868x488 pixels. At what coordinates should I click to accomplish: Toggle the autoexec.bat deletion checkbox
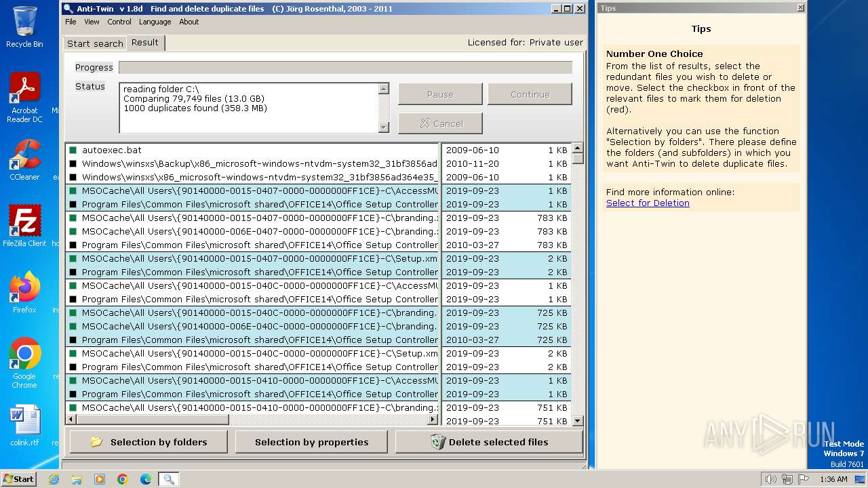pos(73,150)
